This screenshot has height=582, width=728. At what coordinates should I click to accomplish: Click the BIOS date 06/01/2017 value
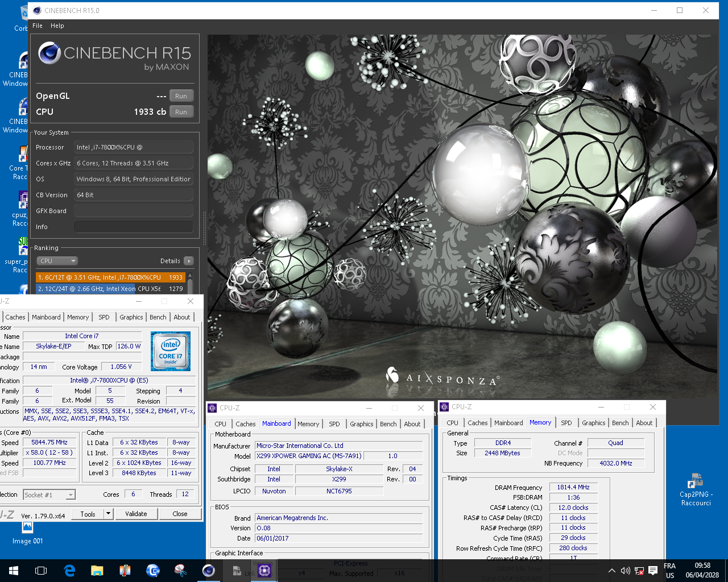[338, 538]
